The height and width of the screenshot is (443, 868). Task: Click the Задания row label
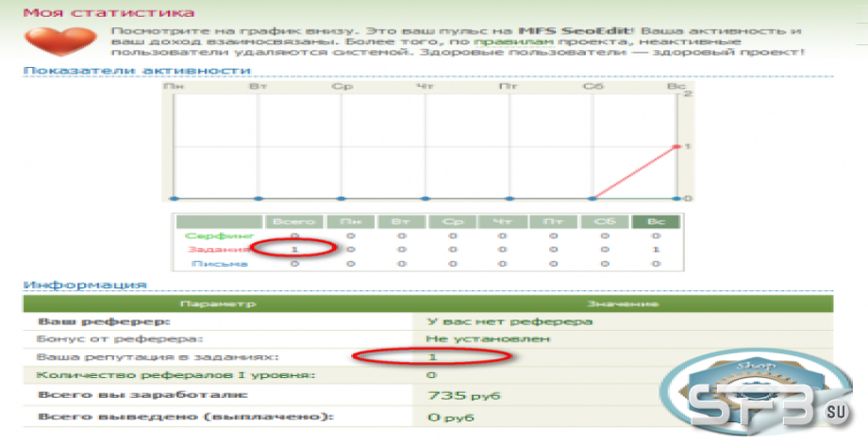coord(218,250)
